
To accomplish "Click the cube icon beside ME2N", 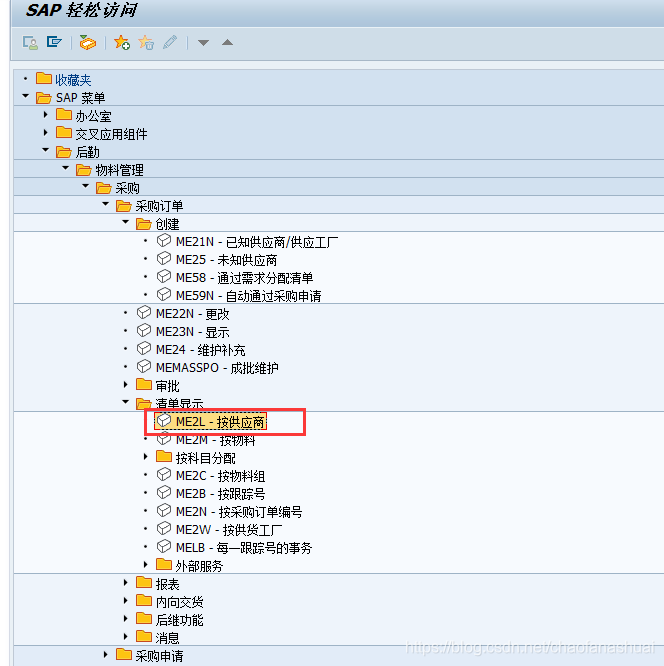I will [164, 511].
